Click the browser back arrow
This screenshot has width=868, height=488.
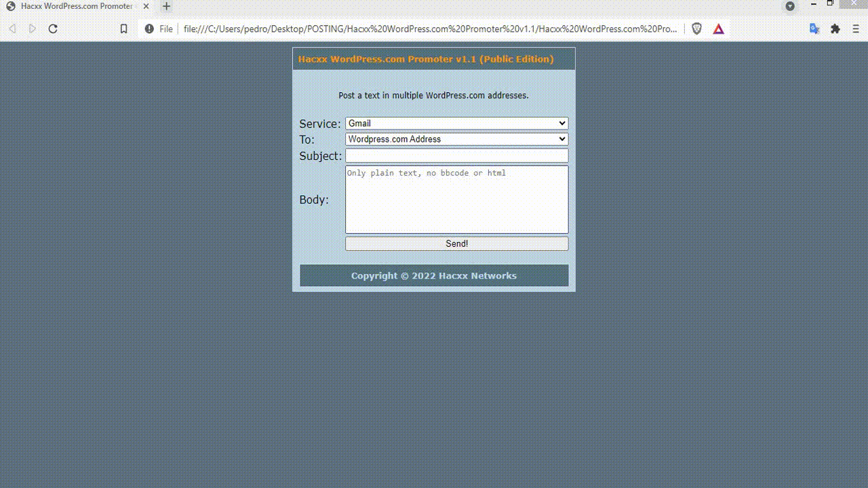pos(12,29)
